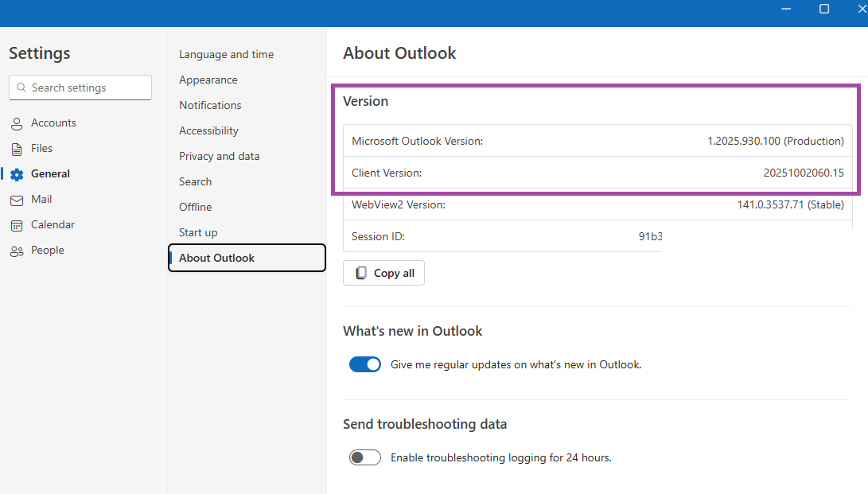The width and height of the screenshot is (868, 494).
Task: Click the magnifier icon in search box
Action: pos(21,88)
